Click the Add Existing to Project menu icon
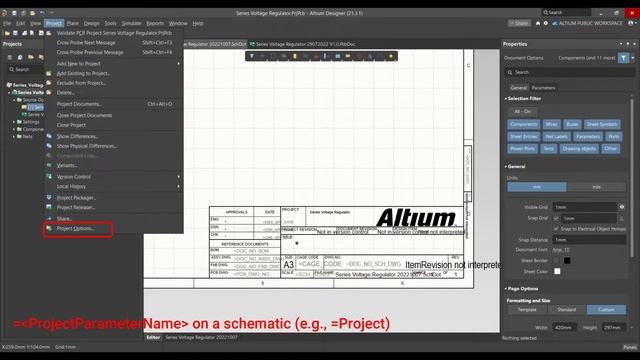Screen dimensions: 640x360 pos(49,73)
